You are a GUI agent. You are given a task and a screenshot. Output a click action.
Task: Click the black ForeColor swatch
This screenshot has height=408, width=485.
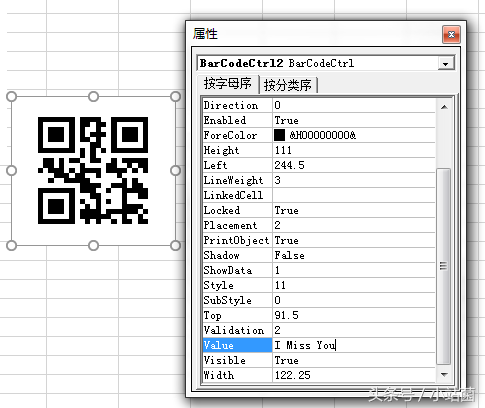tap(279, 135)
